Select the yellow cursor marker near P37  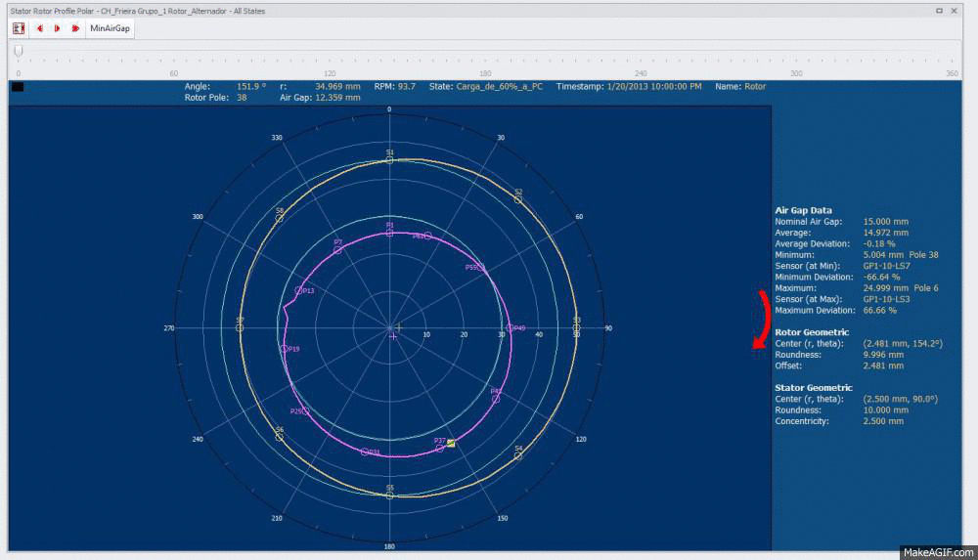451,444
